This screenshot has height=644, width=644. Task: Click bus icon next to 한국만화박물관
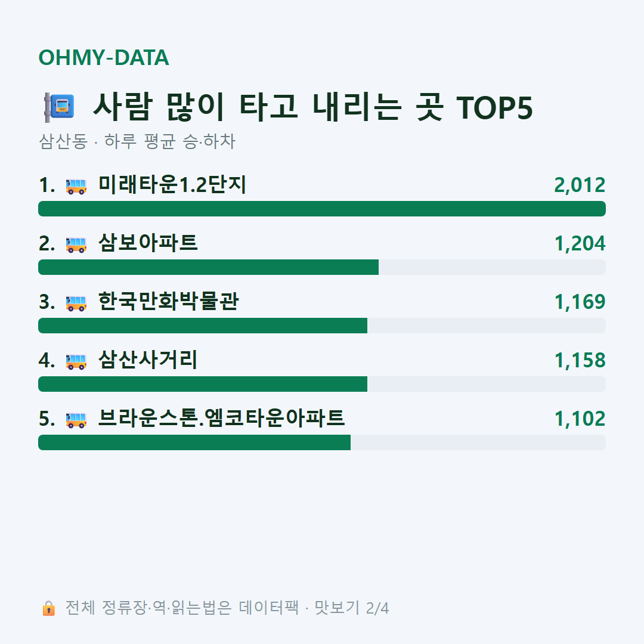(76, 303)
